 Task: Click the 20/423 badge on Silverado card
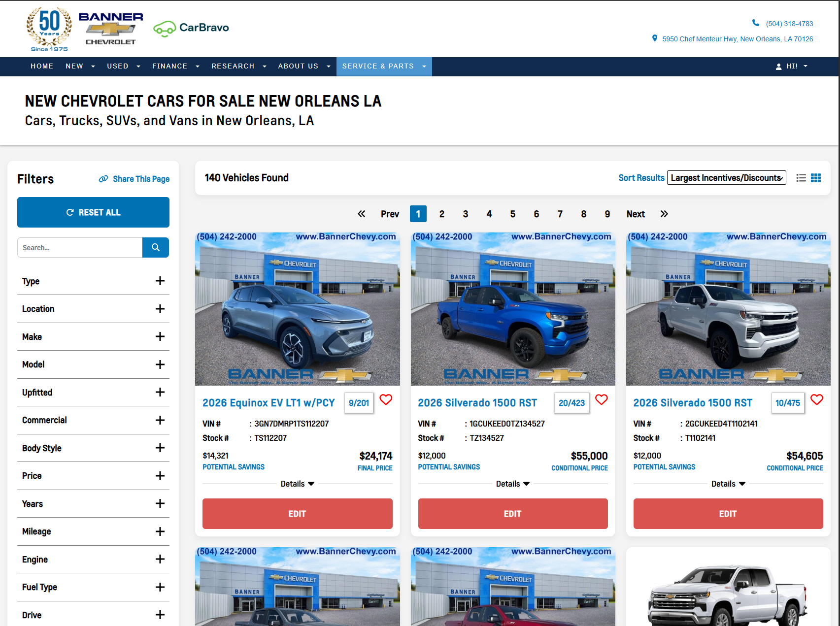tap(571, 403)
